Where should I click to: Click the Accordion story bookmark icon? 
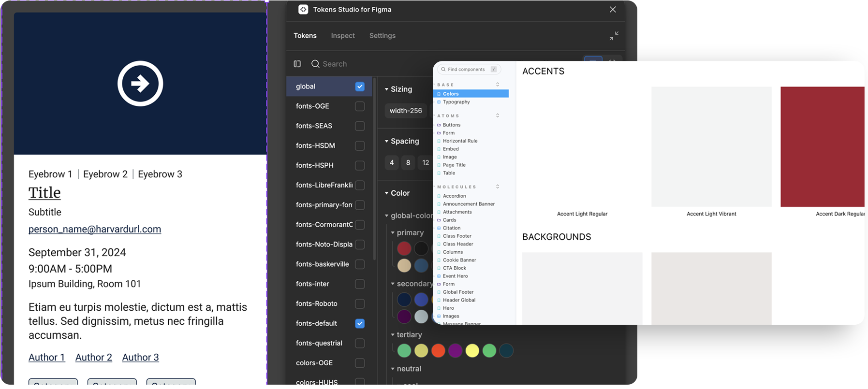point(439,196)
